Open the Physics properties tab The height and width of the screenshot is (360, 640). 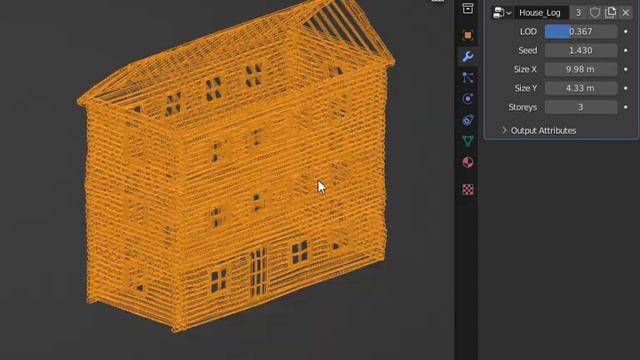tap(468, 99)
